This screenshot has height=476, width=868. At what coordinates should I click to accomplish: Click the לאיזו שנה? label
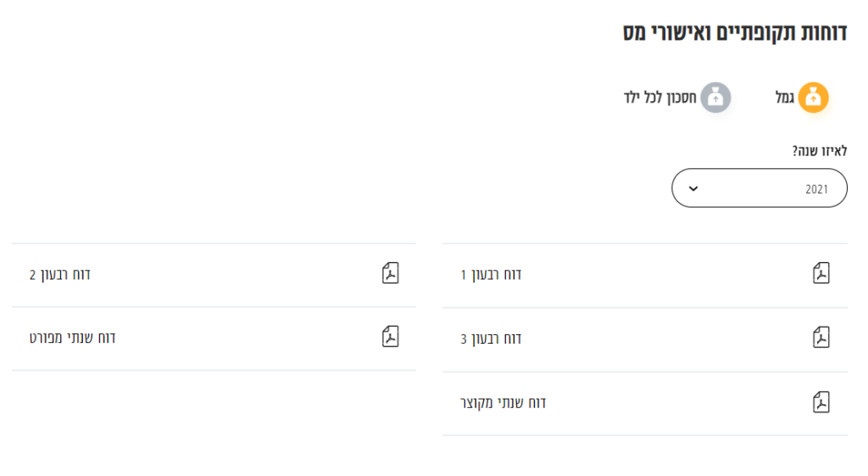click(820, 151)
